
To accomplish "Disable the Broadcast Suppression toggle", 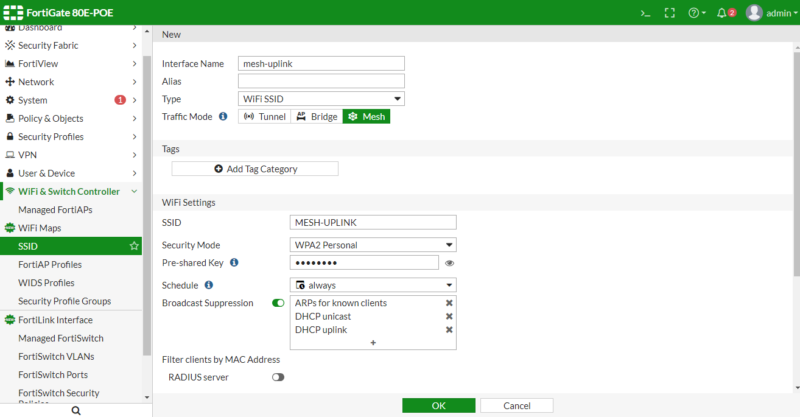I will tap(278, 302).
